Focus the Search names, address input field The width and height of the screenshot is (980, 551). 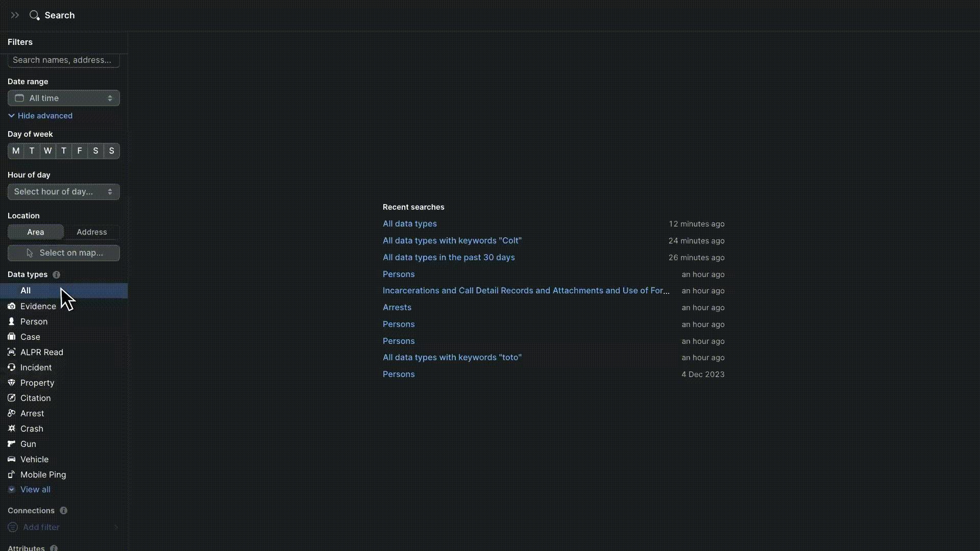click(64, 60)
